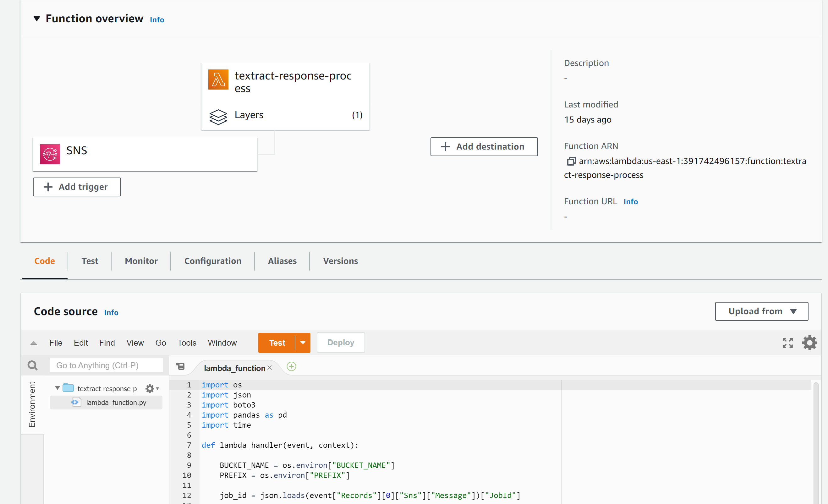
Task: Click the Layers icon in function overview
Action: pos(218,117)
